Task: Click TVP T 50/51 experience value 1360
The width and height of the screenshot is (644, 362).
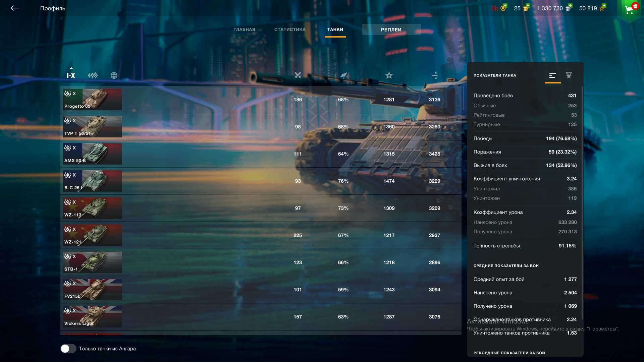Action: tap(389, 127)
